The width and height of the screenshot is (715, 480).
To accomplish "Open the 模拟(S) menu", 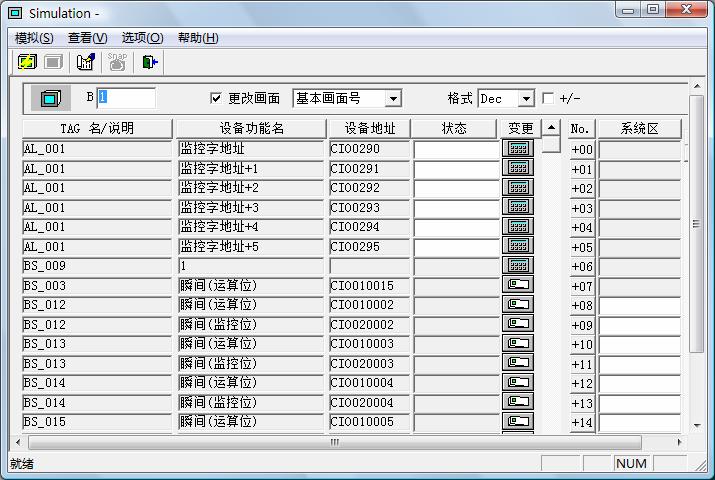I will coord(34,38).
